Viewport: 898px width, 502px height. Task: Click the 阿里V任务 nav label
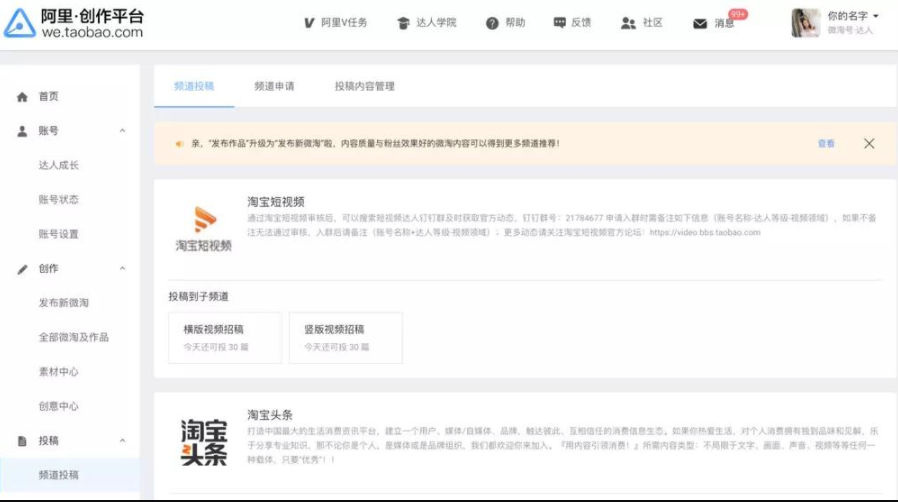344,23
